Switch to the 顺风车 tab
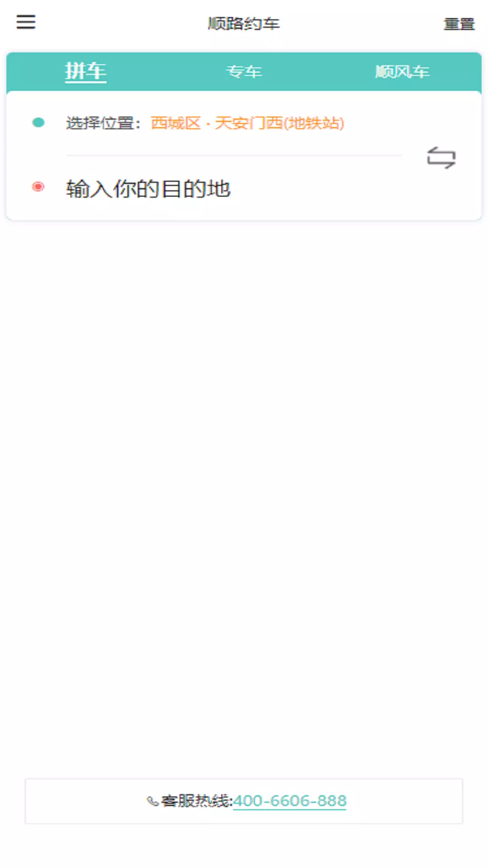 tap(402, 71)
